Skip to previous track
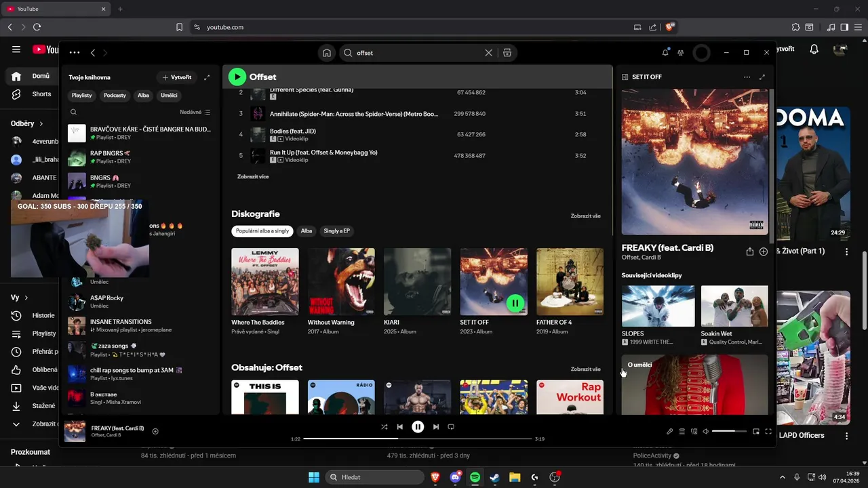This screenshot has width=868, height=488. pos(400,427)
